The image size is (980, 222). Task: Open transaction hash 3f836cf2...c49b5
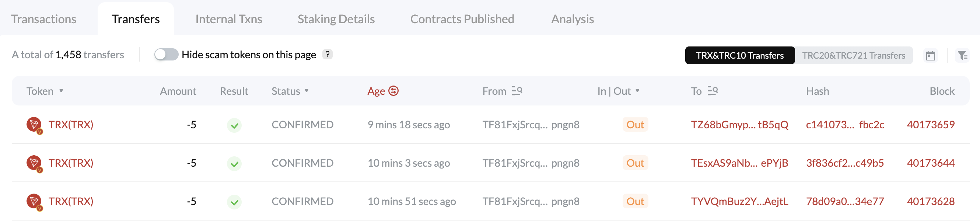(x=844, y=163)
